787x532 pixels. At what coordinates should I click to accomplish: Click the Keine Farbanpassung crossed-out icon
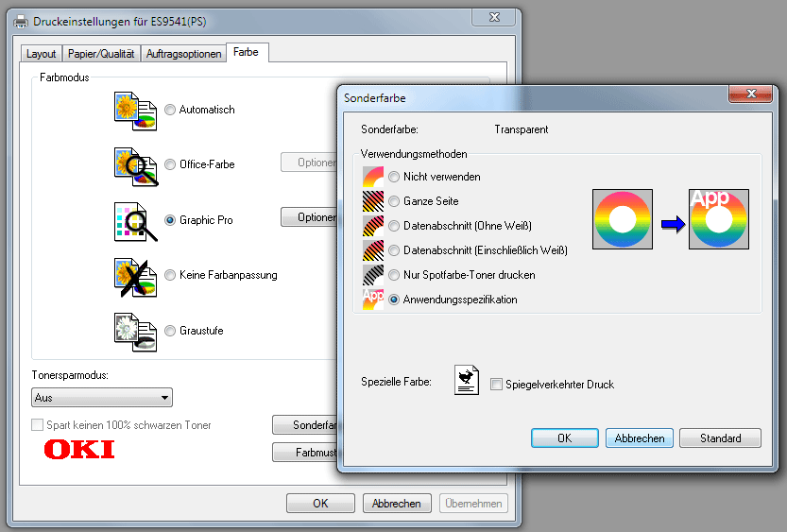[134, 275]
